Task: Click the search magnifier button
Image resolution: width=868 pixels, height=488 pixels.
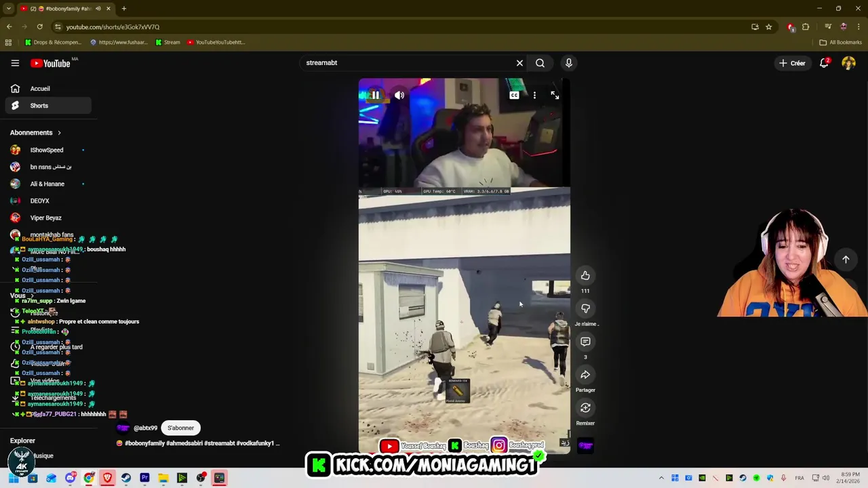Action: (x=540, y=63)
